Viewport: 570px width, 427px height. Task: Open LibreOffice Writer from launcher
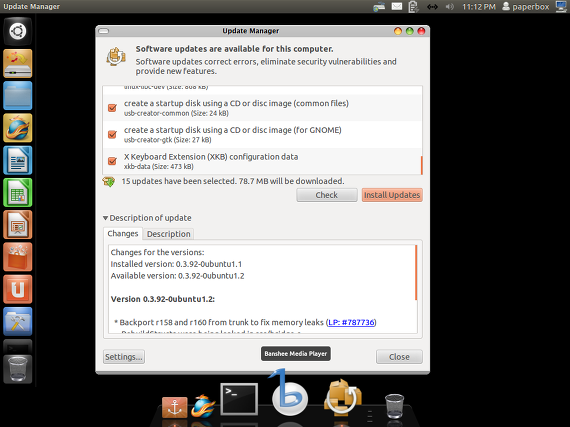[17, 160]
